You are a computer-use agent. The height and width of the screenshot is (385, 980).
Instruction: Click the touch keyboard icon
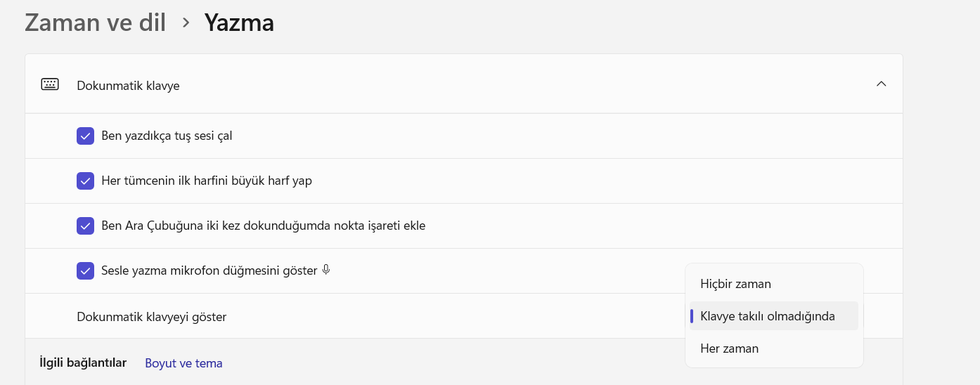50,85
